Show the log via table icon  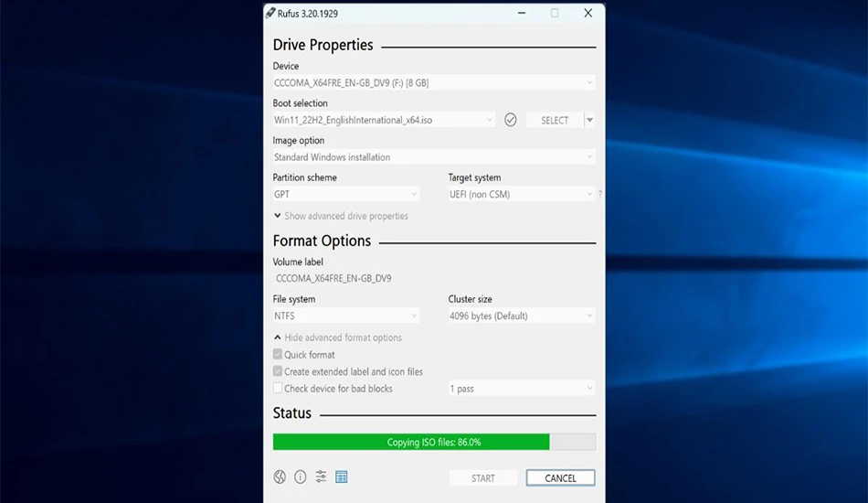[342, 477]
